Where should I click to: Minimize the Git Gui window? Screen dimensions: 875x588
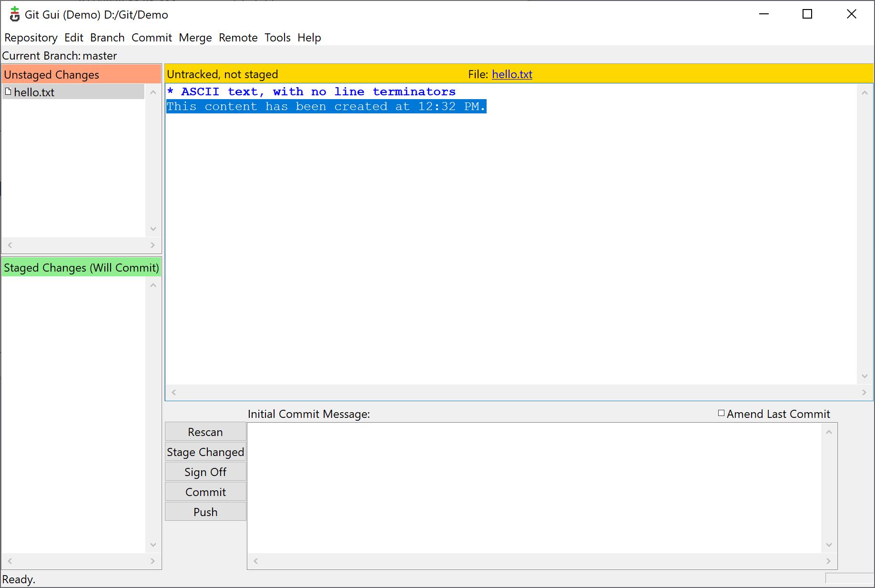coord(764,14)
